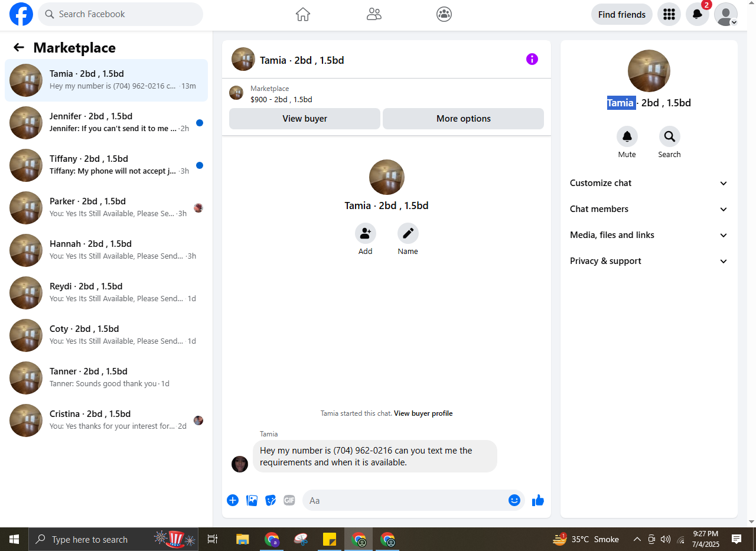
Task: Click the Find friends button
Action: 622,14
